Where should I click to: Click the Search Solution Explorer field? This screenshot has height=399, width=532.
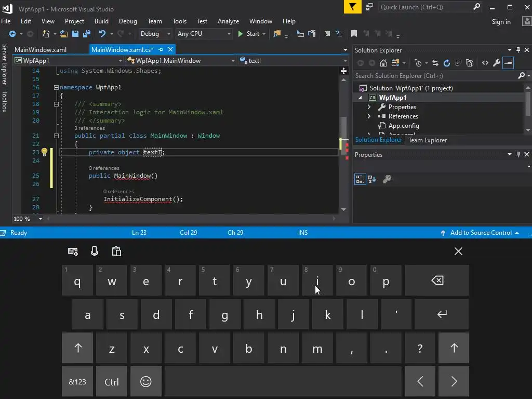(x=436, y=76)
